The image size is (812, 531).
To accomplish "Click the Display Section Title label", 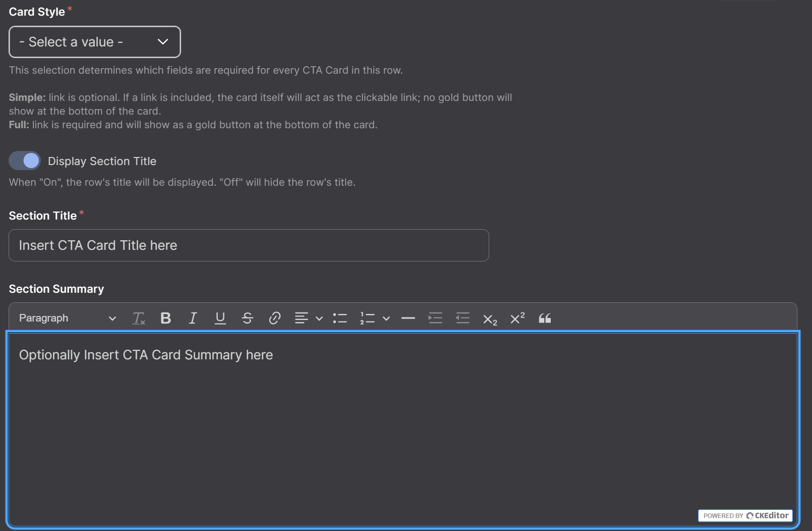I will point(102,161).
